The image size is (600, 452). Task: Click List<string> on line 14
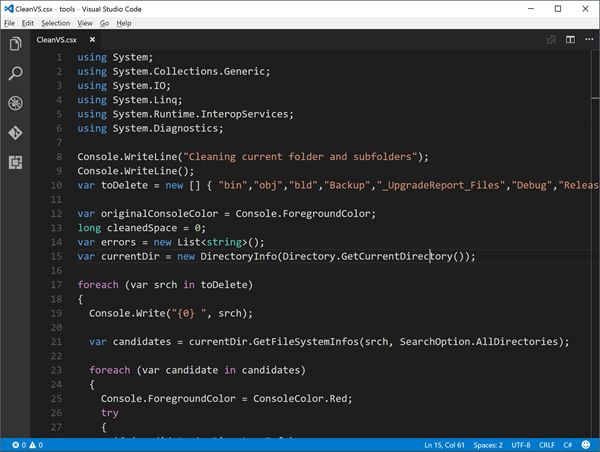(212, 242)
